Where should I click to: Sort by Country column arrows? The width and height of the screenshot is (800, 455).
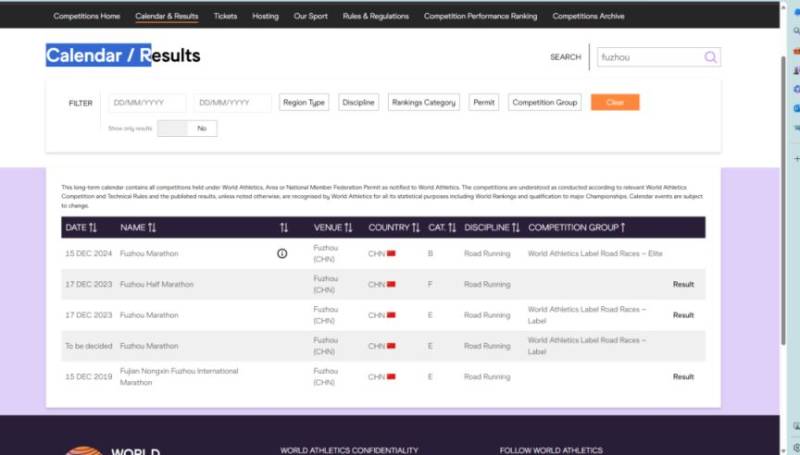(415, 228)
